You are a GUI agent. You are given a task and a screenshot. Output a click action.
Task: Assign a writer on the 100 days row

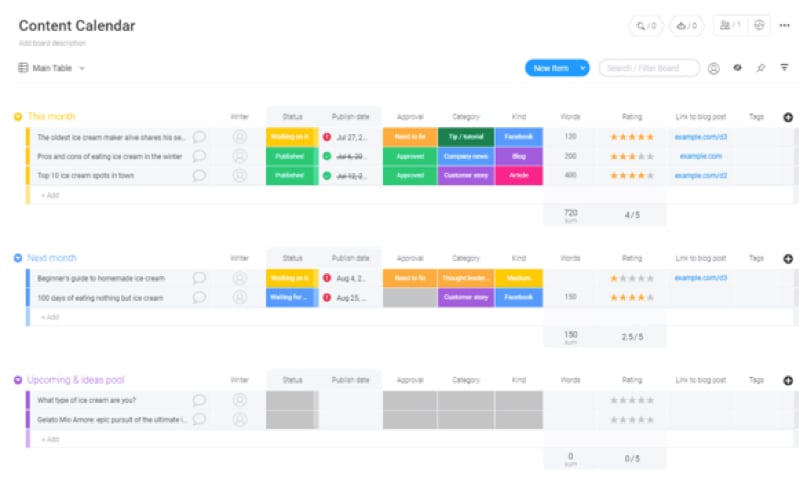click(239, 297)
